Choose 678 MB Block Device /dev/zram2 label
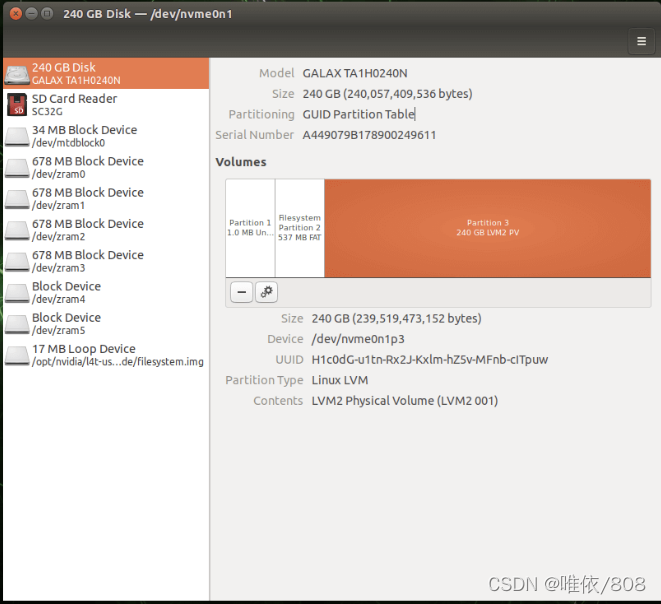 point(88,230)
